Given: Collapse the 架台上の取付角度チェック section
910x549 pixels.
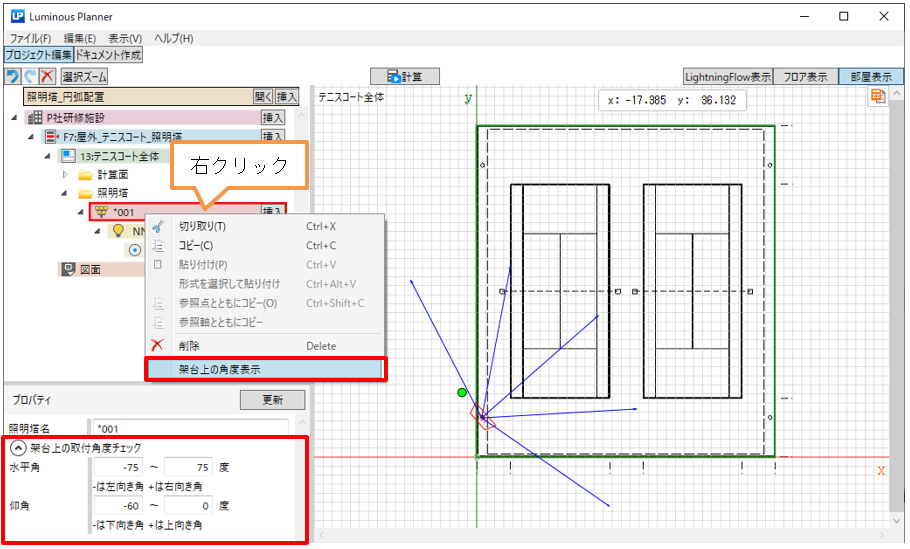Looking at the screenshot, I should coord(17,448).
